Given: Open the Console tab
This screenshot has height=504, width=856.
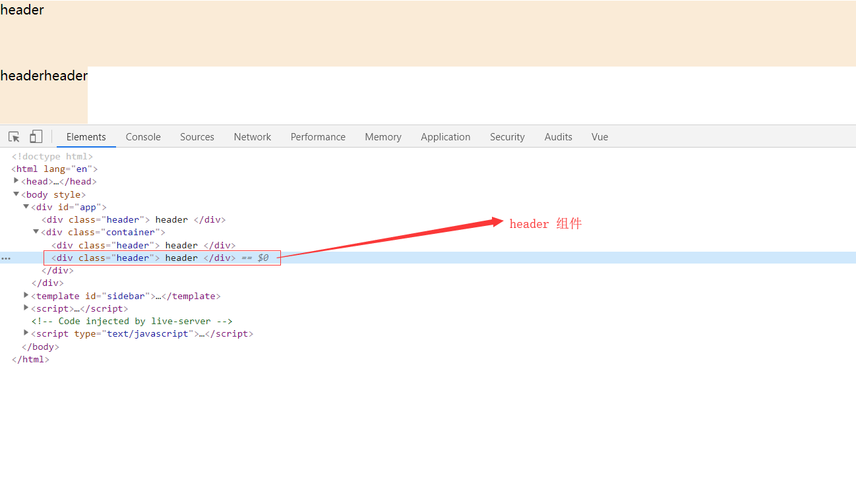Looking at the screenshot, I should 143,136.
